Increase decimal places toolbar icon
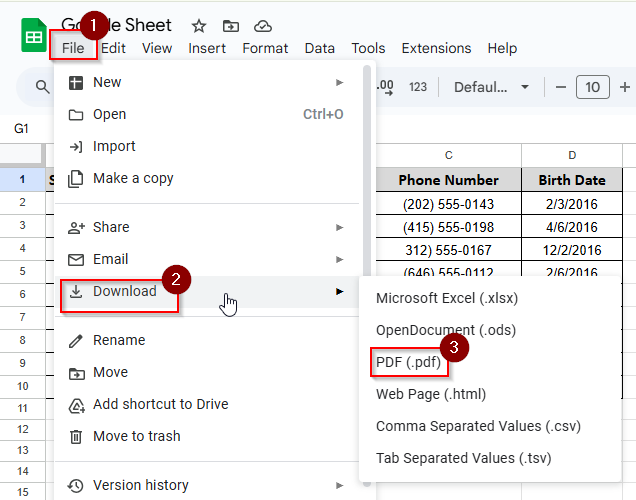This screenshot has height=500, width=636. pos(386,87)
